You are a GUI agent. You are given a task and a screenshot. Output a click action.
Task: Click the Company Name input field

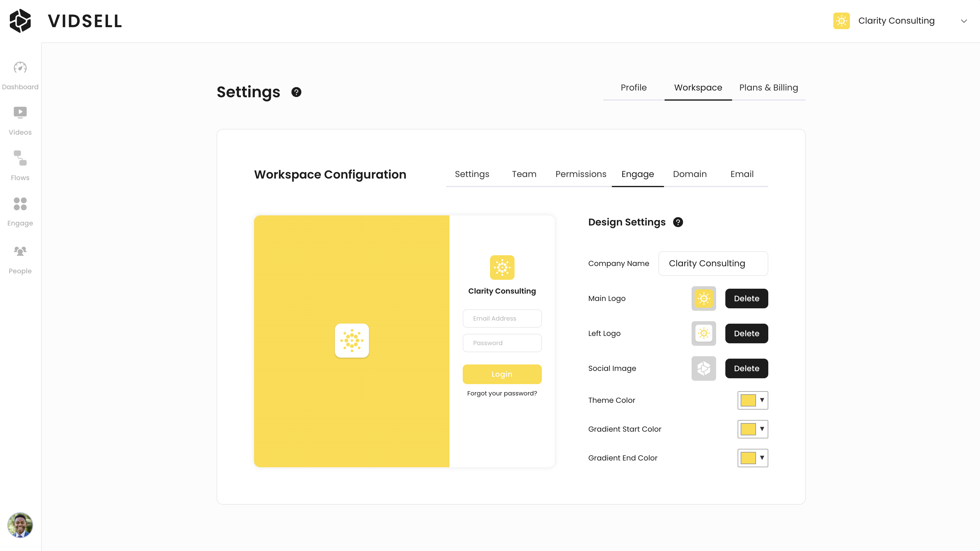[x=713, y=263]
